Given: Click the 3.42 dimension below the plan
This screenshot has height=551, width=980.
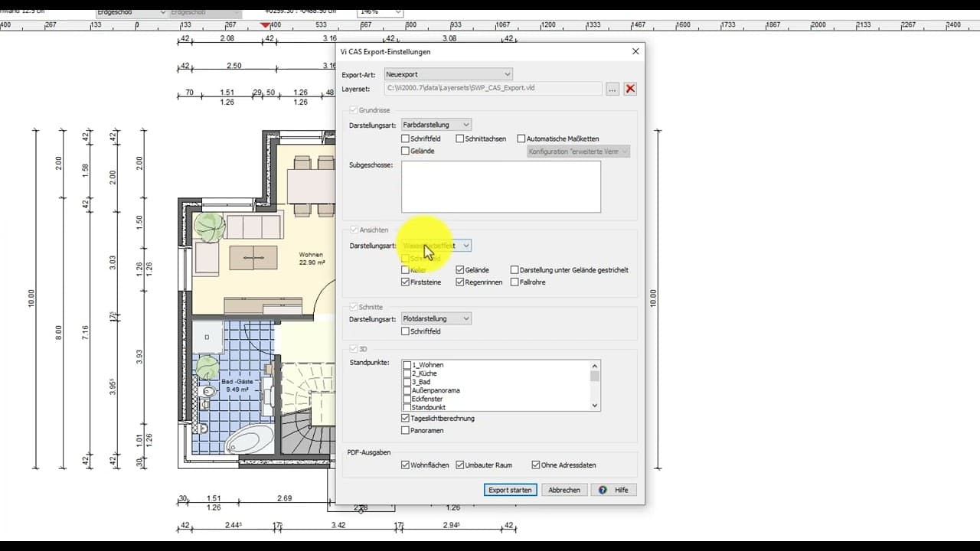Looking at the screenshot, I should pyautogui.click(x=338, y=525).
